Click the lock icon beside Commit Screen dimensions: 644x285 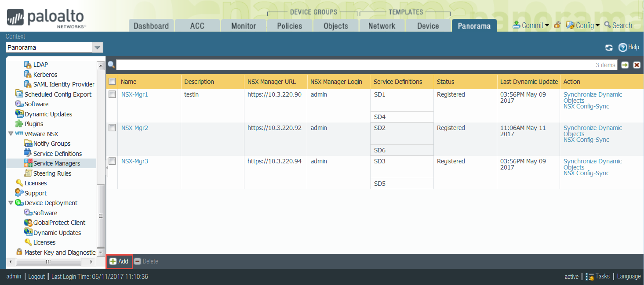pos(557,25)
